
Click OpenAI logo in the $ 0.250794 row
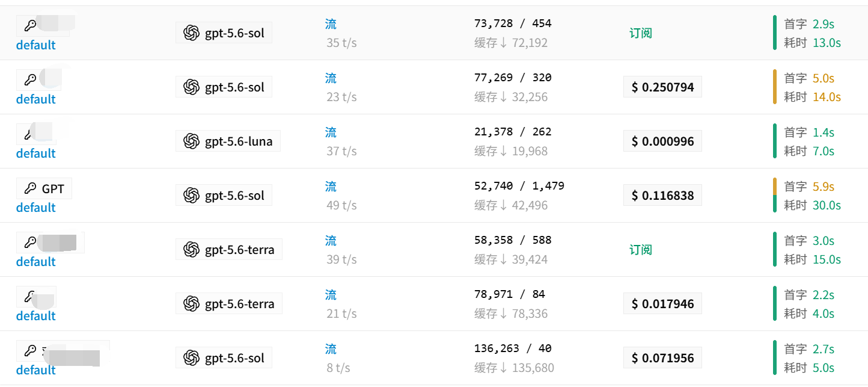[191, 87]
